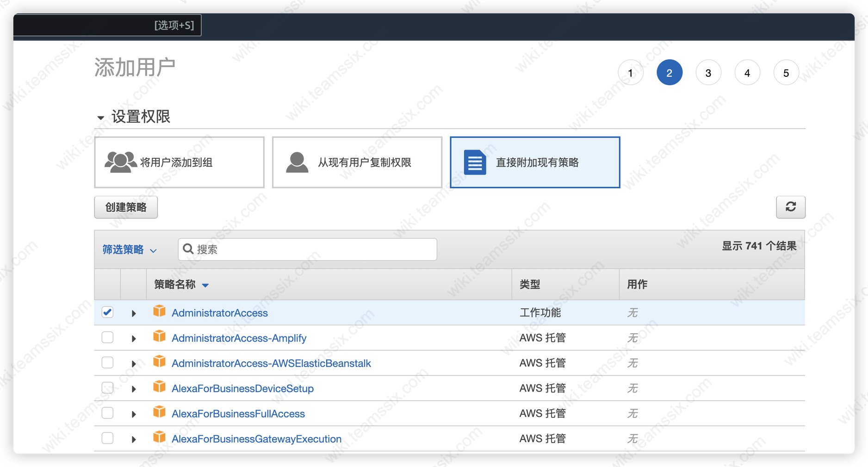Click the magnifier icon in search box
Image resolution: width=868 pixels, height=467 pixels.
click(x=188, y=249)
